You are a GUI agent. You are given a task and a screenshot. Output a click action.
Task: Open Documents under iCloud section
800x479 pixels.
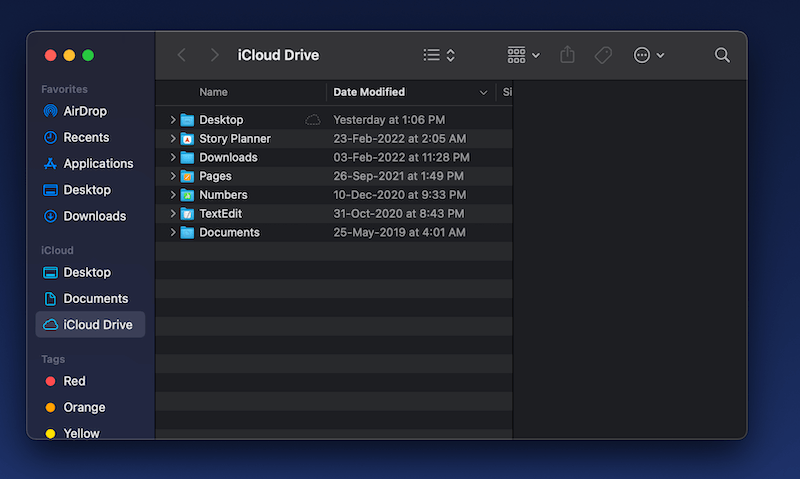pos(90,298)
